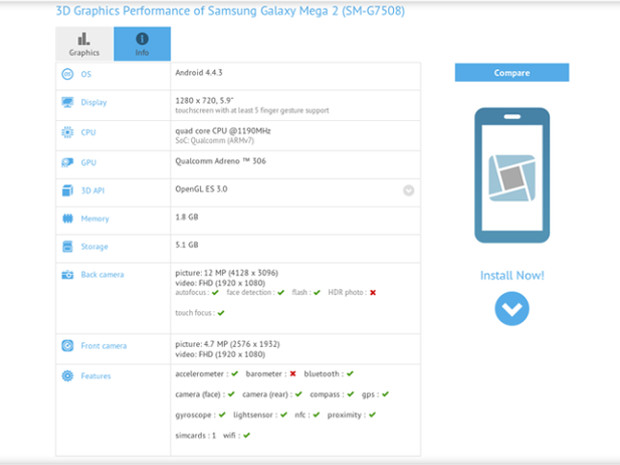Click the Compare button
The height and width of the screenshot is (465, 620).
512,72
